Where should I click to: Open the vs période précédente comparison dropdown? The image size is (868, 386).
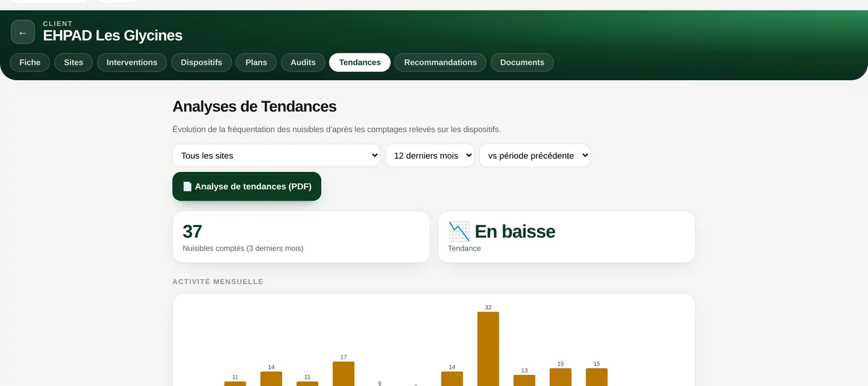click(x=535, y=156)
